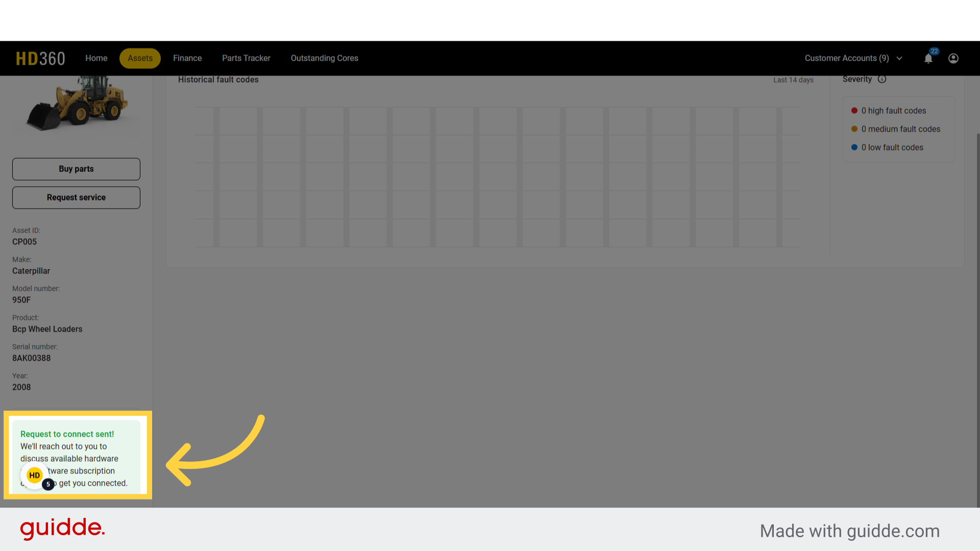The image size is (980, 551).
Task: Go to the Home menu item
Action: [96, 58]
